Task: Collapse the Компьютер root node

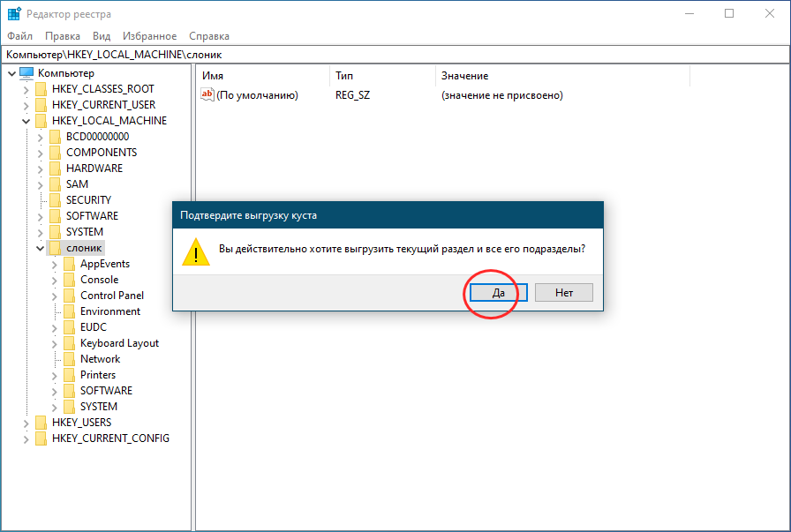Action: [x=12, y=73]
